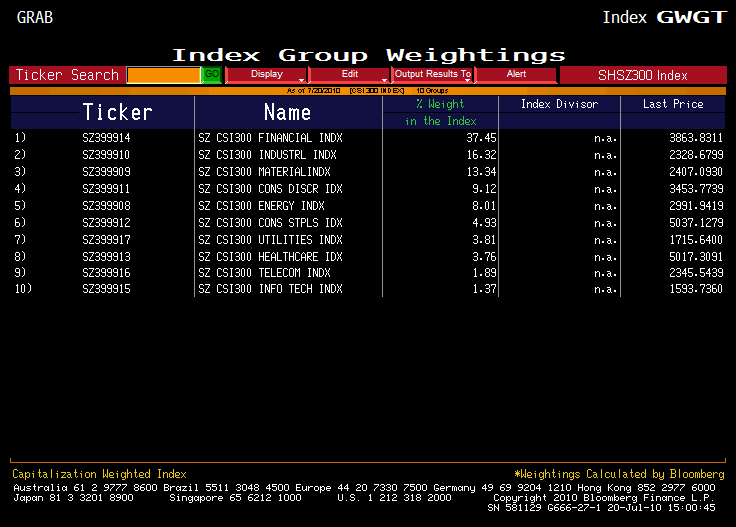Select ticker SZ399917

click(106, 240)
